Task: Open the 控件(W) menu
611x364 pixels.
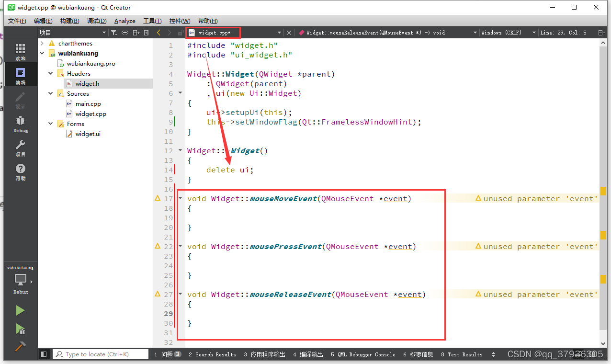Action: pyautogui.click(x=180, y=21)
